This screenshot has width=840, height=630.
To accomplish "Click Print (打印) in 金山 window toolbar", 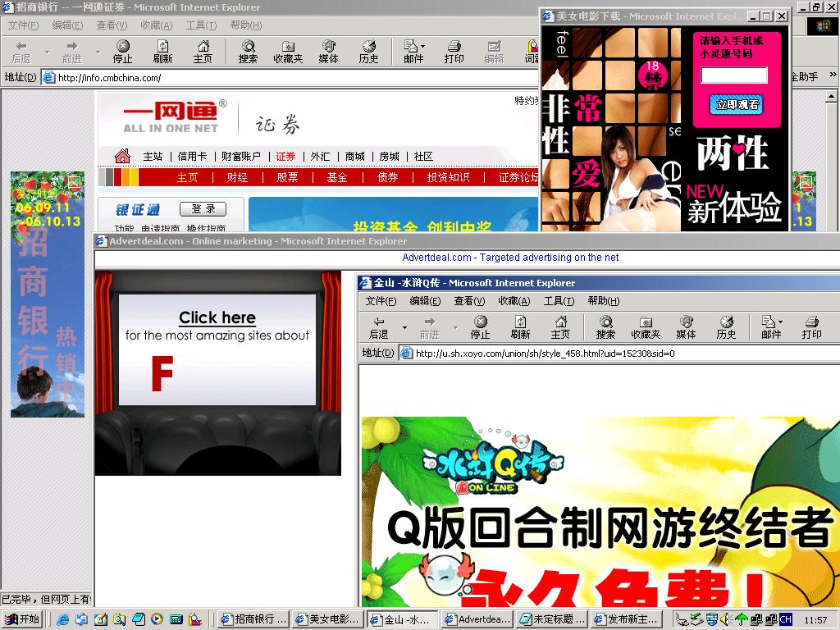I will tap(811, 327).
